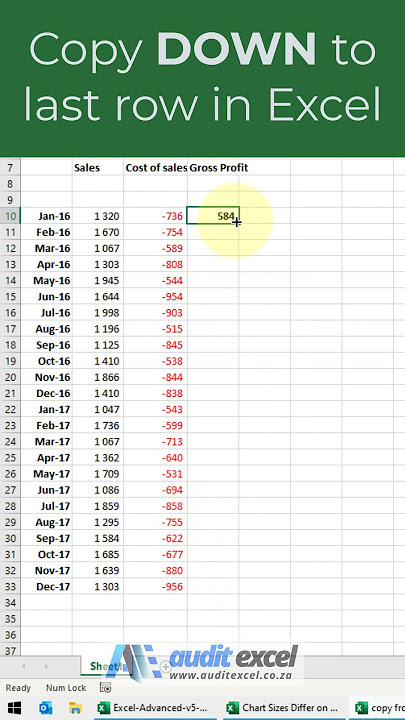Select row header 10
This screenshot has width=405, height=720.
point(11,216)
